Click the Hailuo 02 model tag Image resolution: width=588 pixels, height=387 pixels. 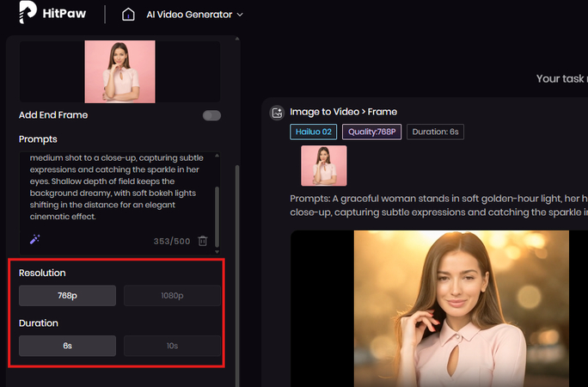[x=313, y=132]
